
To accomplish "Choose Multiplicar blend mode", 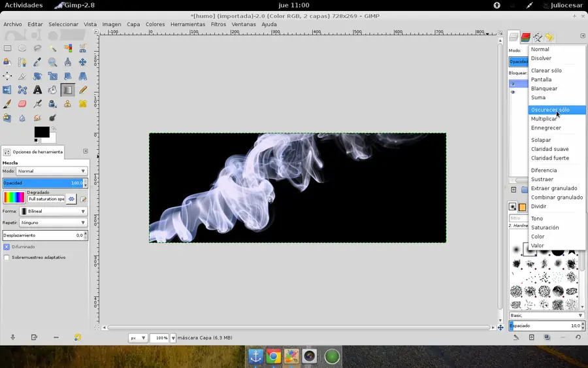I will [544, 119].
